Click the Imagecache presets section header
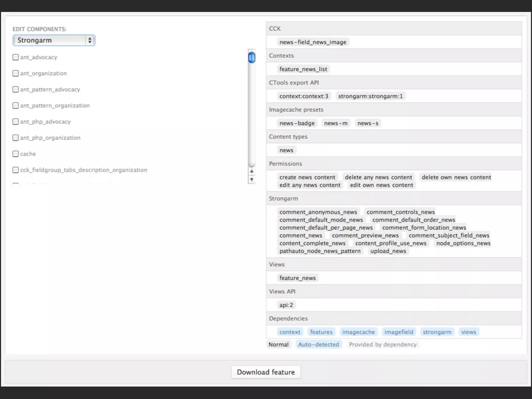Viewport: 532px width, 399px height. (x=394, y=110)
